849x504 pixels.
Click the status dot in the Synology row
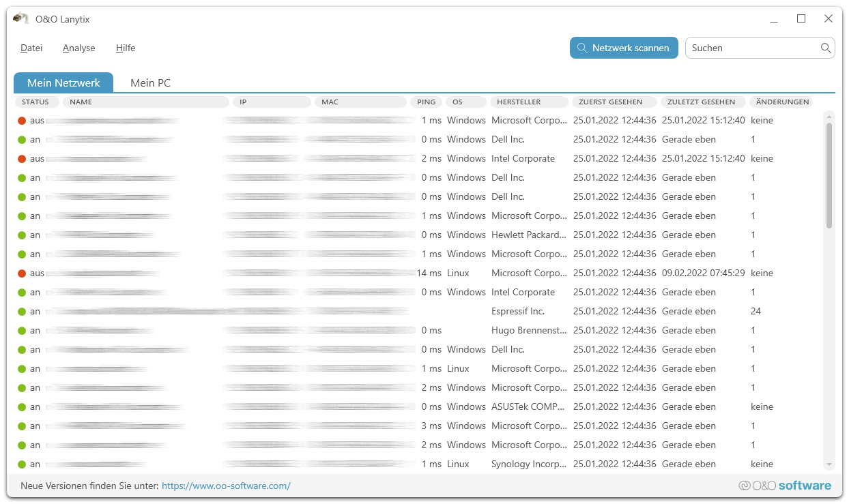22,464
